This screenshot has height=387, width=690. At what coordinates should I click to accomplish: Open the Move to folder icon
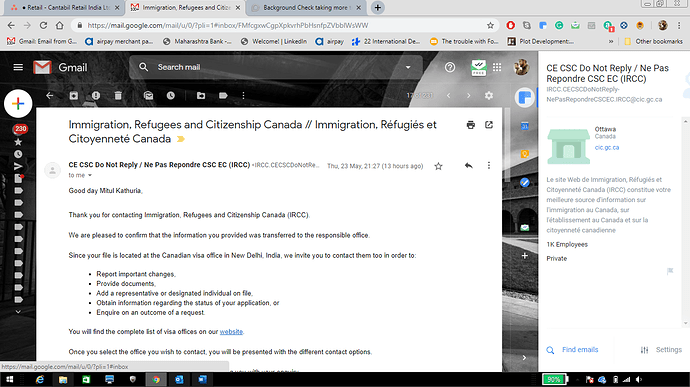click(x=201, y=96)
